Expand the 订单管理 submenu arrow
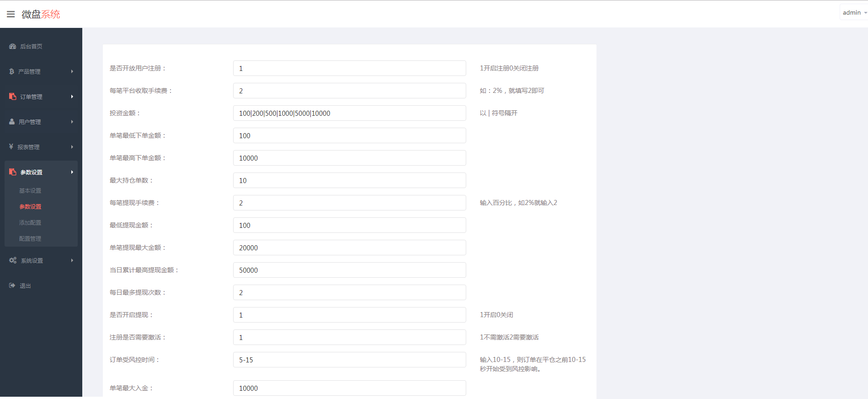This screenshot has height=399, width=868. click(72, 97)
